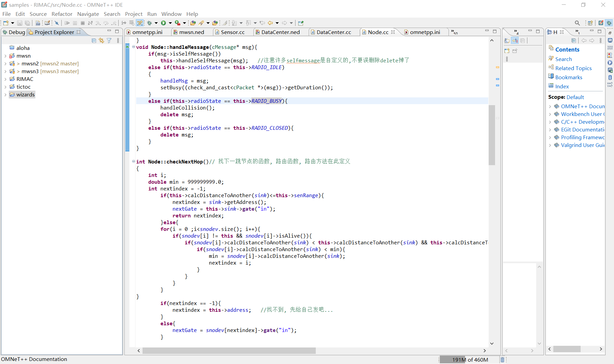Show hidden editor tabs list
Image resolution: width=614 pixels, height=364 pixels.
pos(455,32)
